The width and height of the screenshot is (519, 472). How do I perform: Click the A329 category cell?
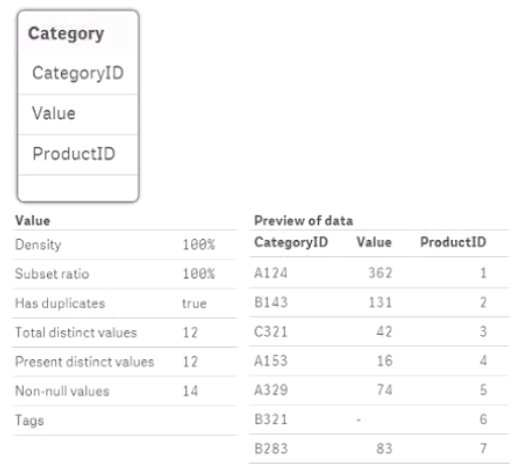[x=271, y=390]
